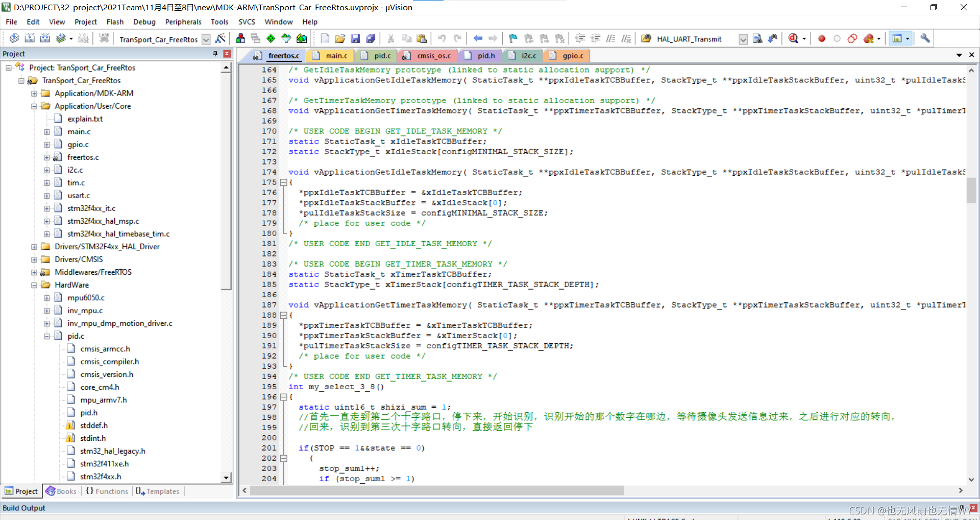Click the LOAD download to flash icon
The image size is (980, 520).
[104, 38]
